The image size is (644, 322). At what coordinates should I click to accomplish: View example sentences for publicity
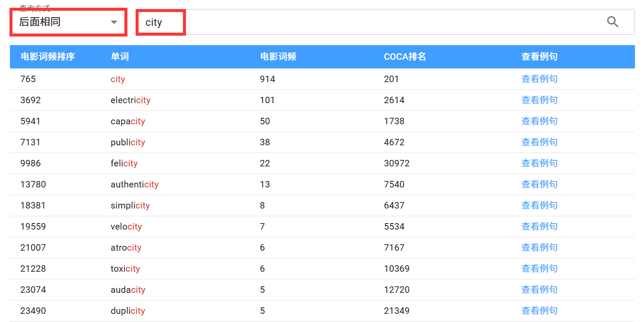coord(539,142)
